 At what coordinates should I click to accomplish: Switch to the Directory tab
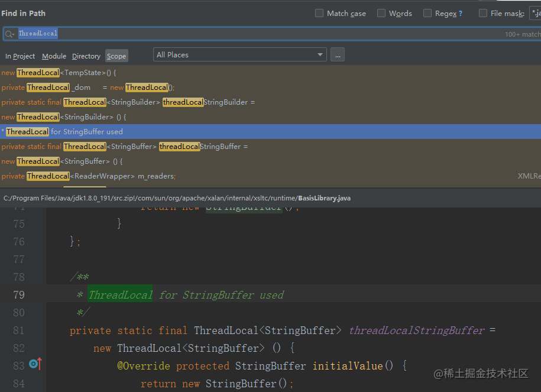click(x=86, y=56)
